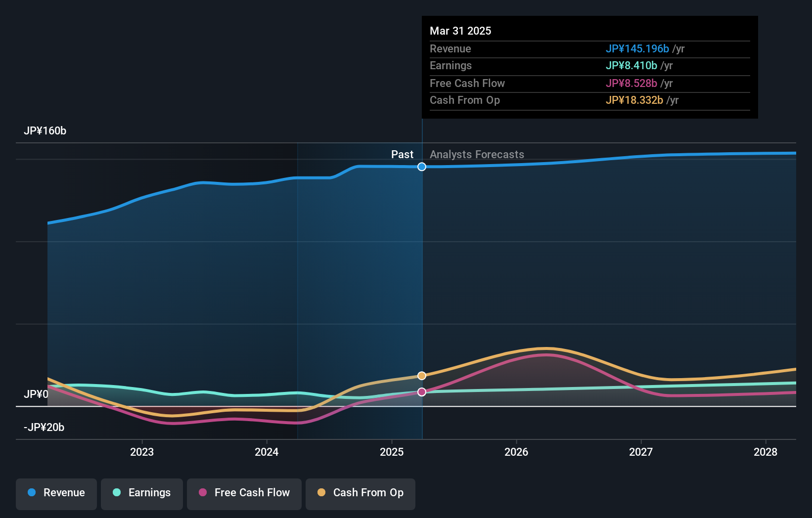
Task: Expand the Earnings legend entry
Action: pyautogui.click(x=141, y=493)
